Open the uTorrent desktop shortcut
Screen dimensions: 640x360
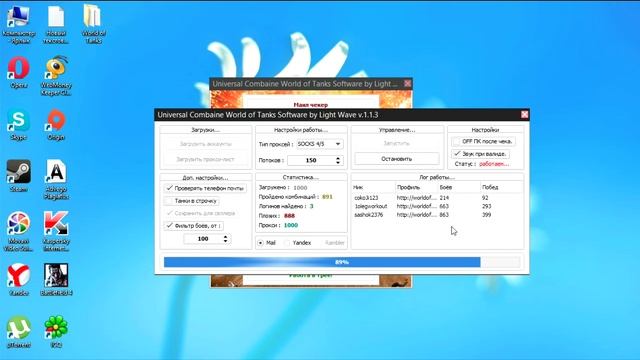(x=18, y=331)
